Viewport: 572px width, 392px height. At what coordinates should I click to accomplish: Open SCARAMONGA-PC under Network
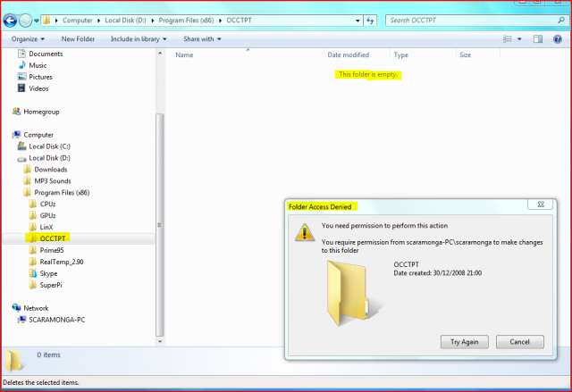tap(52, 320)
